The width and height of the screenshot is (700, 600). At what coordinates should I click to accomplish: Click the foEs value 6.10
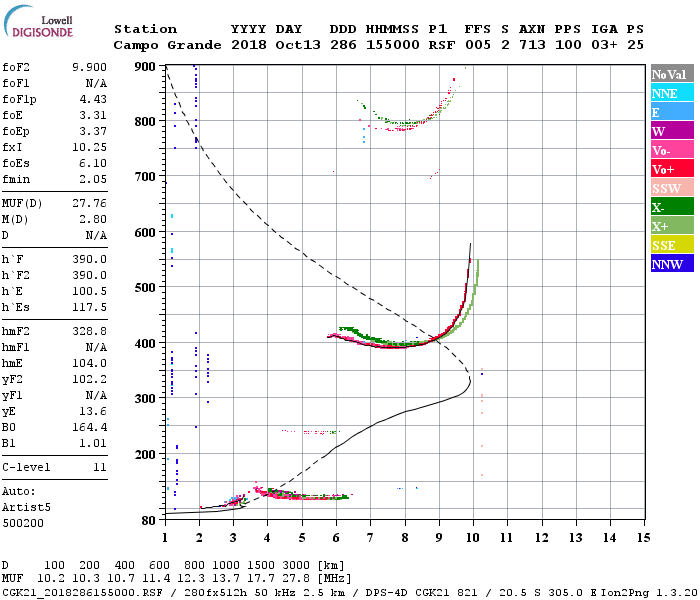93,163
